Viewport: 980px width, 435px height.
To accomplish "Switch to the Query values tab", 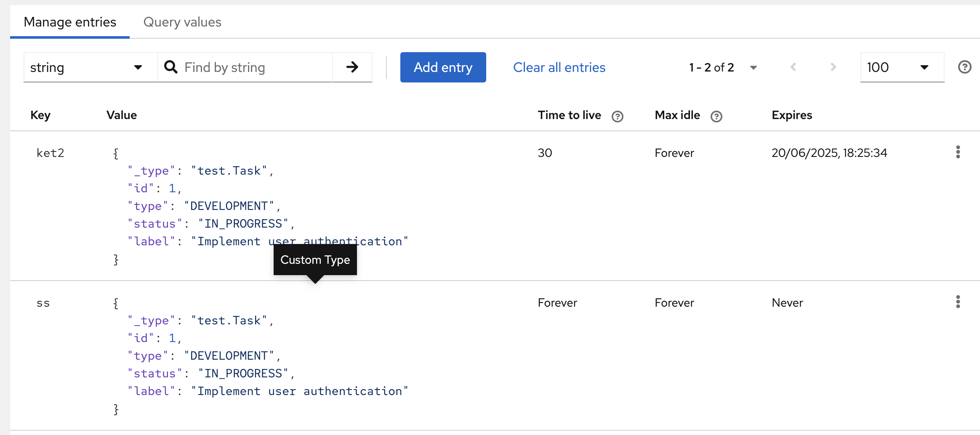I will (182, 22).
